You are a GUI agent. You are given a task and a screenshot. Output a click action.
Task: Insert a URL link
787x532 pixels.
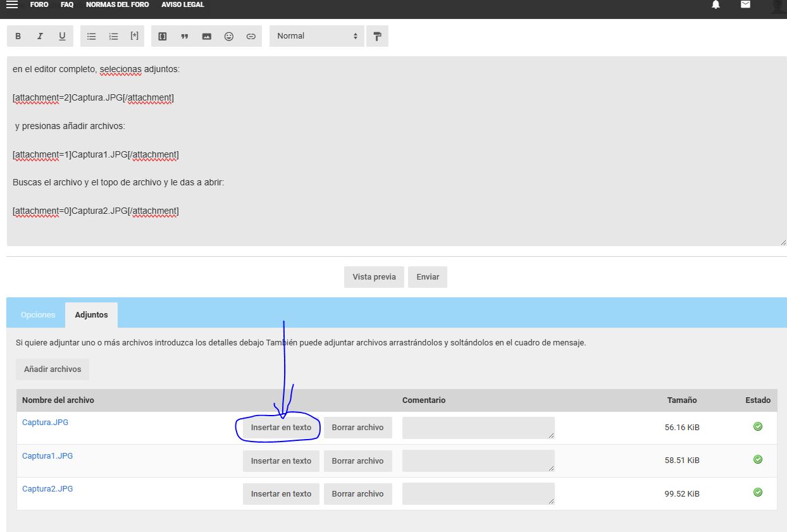251,36
